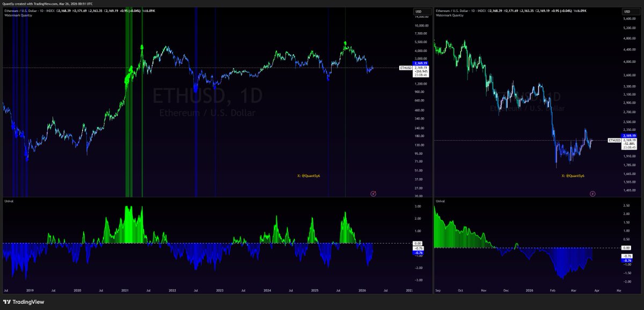Click the 0.00 zero-line label in right pane
Screen dimensions: 644x310
click(627, 248)
